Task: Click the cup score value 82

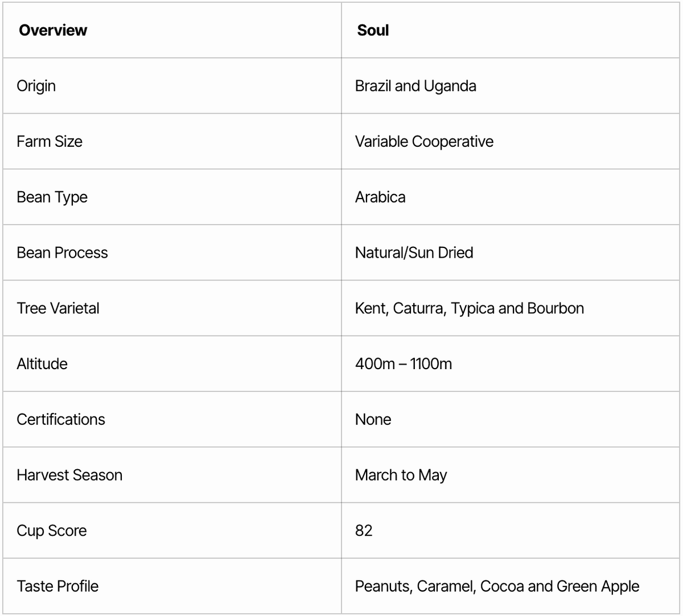Action: click(x=364, y=531)
